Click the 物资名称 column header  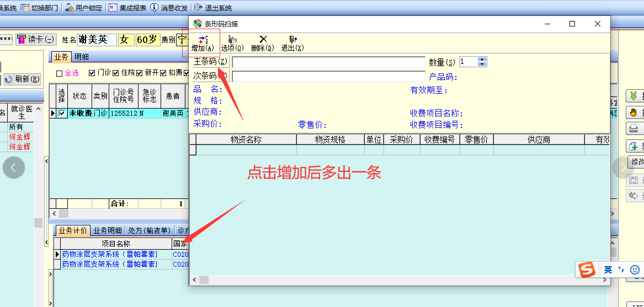click(246, 139)
